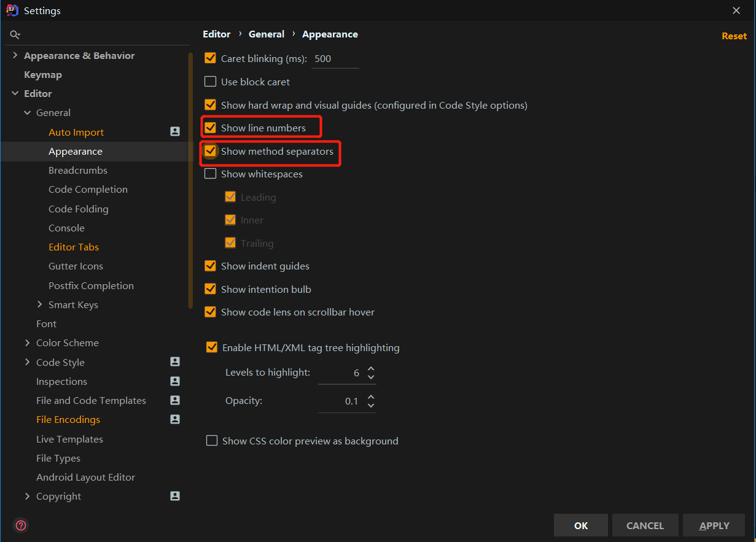
Task: Open Code Folding settings
Action: pos(79,209)
